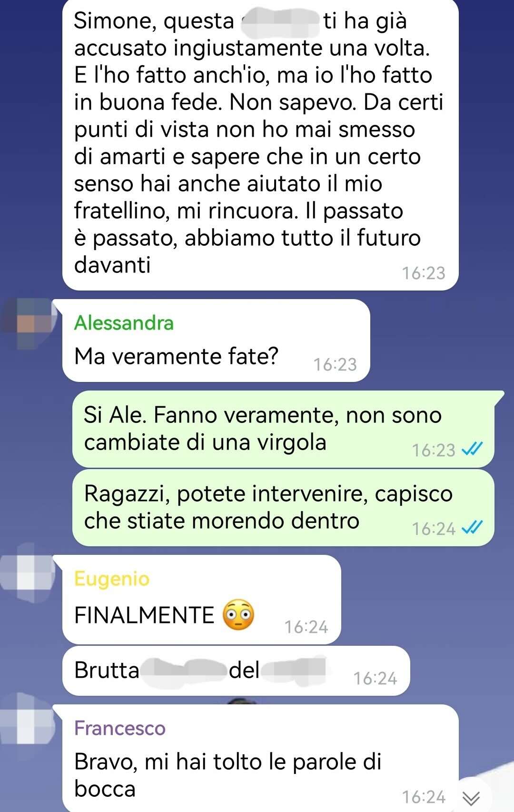Viewport: 514px width, 812px height.
Task: Tap the scroll-to-bottom double chevron button
Action: click(471, 797)
